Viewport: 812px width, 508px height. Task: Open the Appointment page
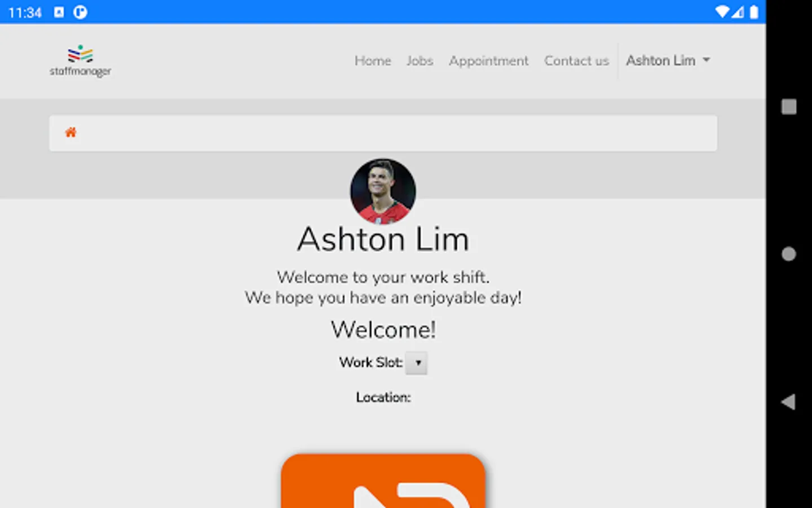coord(488,61)
